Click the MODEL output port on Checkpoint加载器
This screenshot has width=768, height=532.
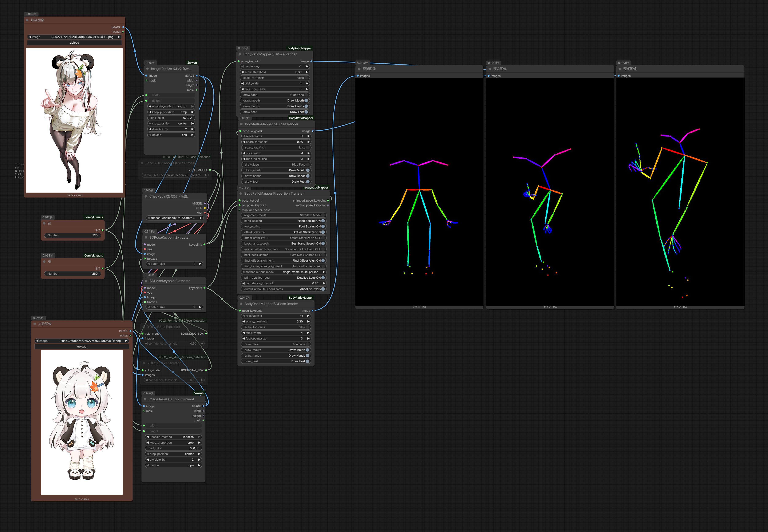[x=205, y=203]
